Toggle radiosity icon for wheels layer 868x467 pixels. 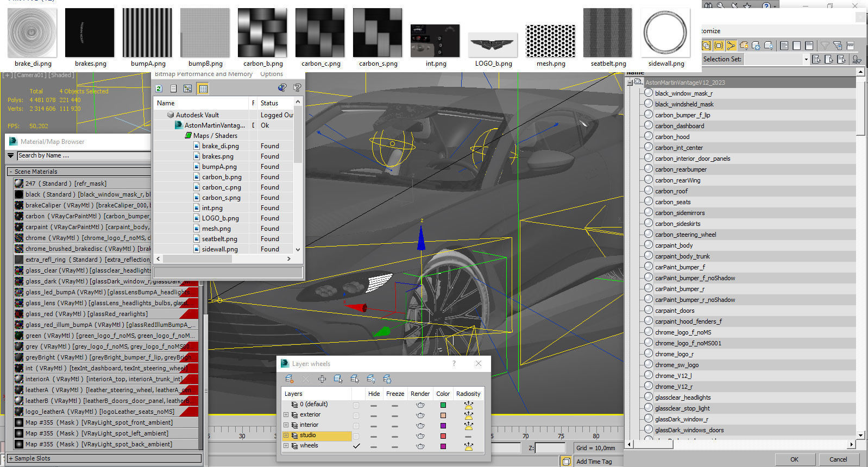coord(468,446)
